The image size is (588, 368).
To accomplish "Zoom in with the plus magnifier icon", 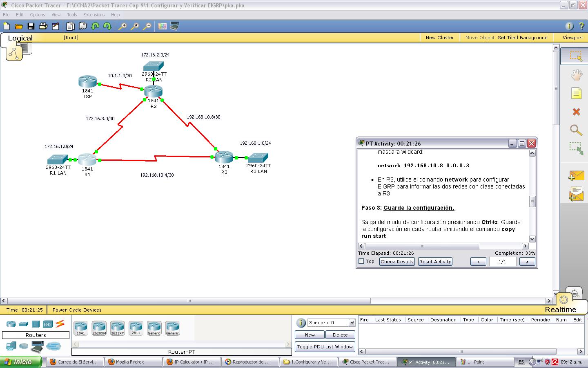I will 122,26.
